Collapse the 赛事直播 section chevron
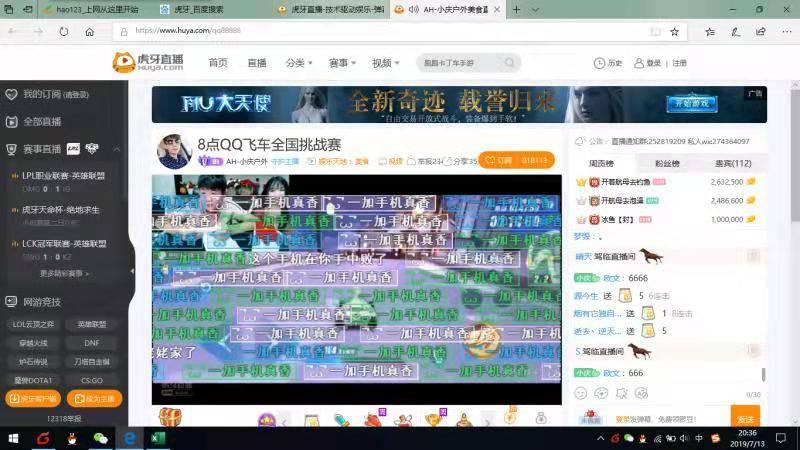Viewport: 800px width, 450px height. click(116, 149)
